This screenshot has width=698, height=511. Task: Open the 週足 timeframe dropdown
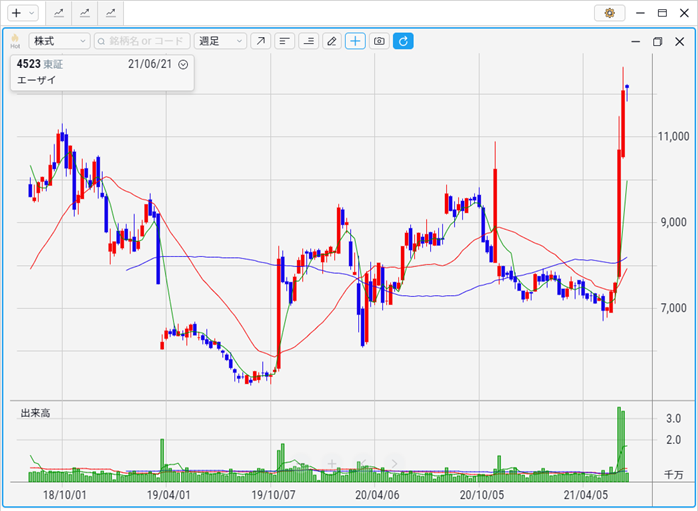tap(220, 41)
